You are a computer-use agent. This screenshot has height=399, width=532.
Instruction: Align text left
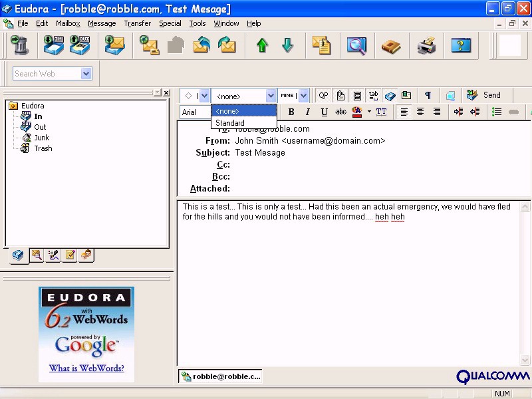[x=404, y=112]
